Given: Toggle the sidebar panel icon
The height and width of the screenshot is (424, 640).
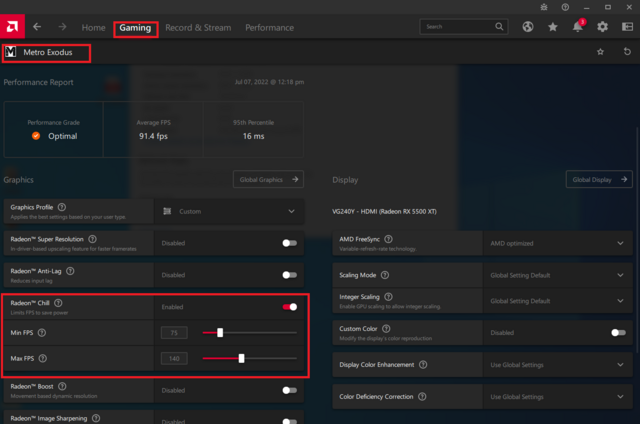Looking at the screenshot, I should click(x=627, y=27).
